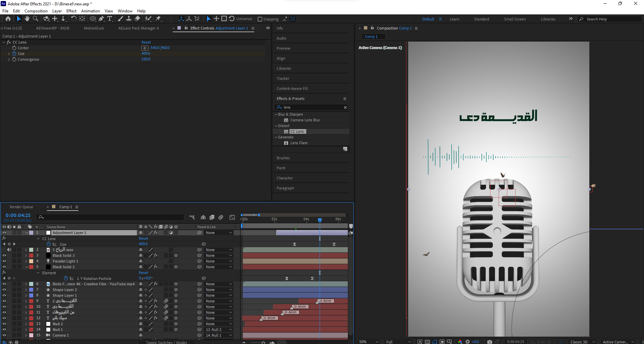
Task: Open the viewer magnification 50% dropdown
Action: coord(369,342)
